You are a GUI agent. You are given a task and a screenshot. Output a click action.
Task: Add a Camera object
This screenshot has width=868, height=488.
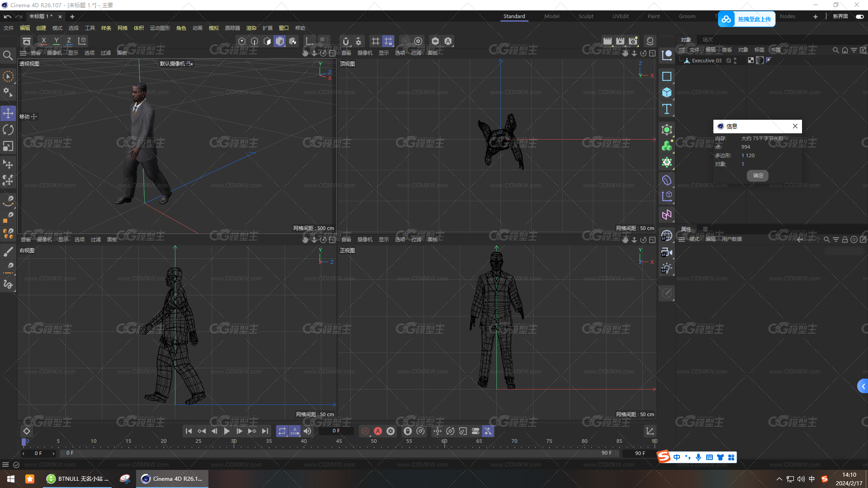667,252
